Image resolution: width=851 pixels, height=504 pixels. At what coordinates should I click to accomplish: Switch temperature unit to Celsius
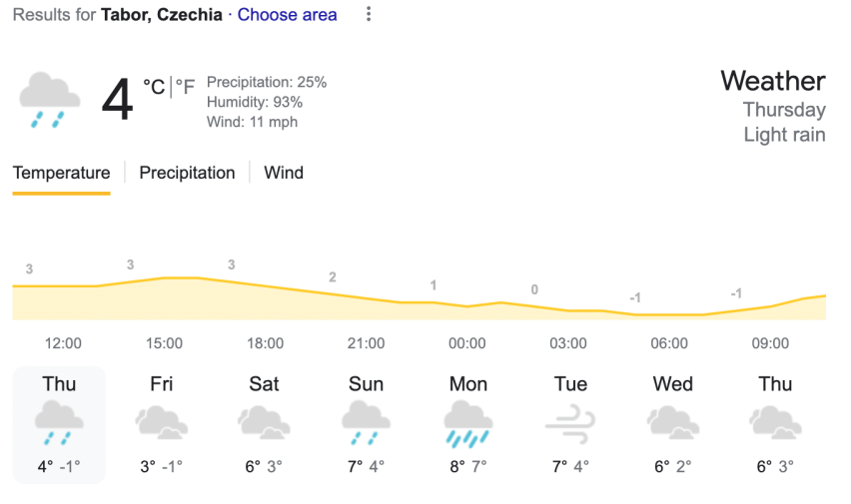point(154,88)
